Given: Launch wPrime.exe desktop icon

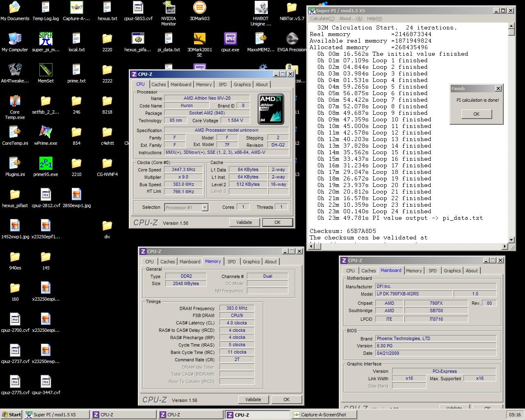Looking at the screenshot, I should (x=46, y=136).
